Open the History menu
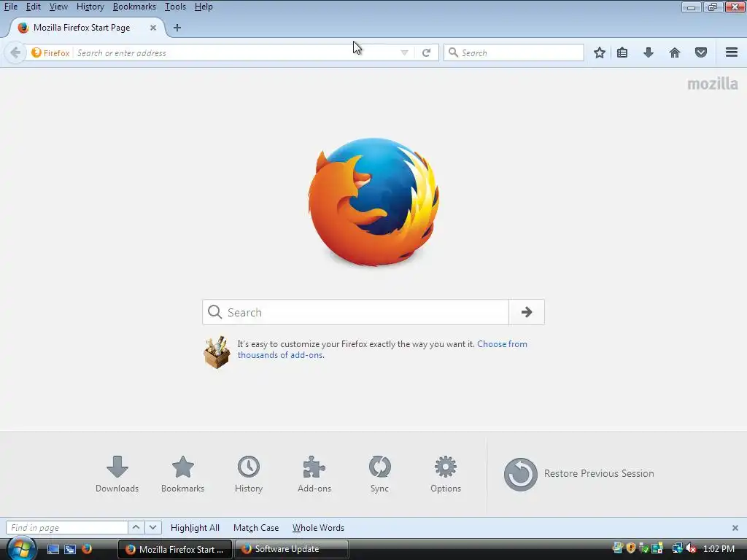747x560 pixels. pos(90,7)
